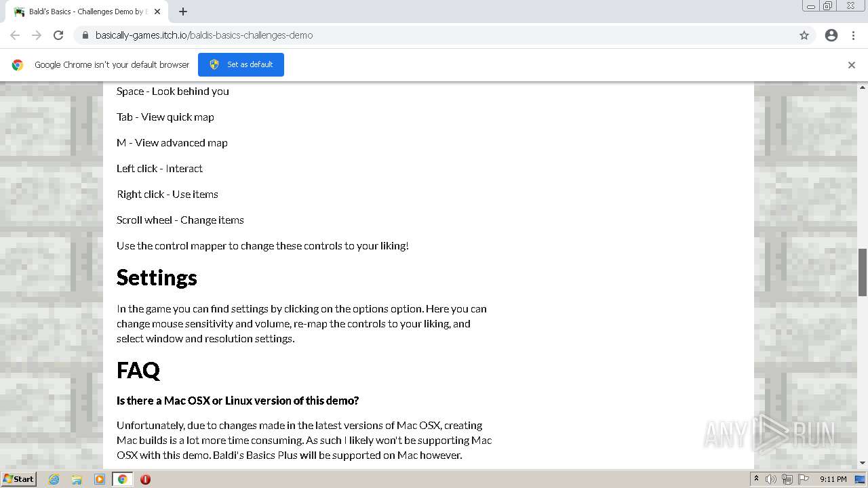Select the Baldi's Basics Challenges Demo tab

[87, 12]
